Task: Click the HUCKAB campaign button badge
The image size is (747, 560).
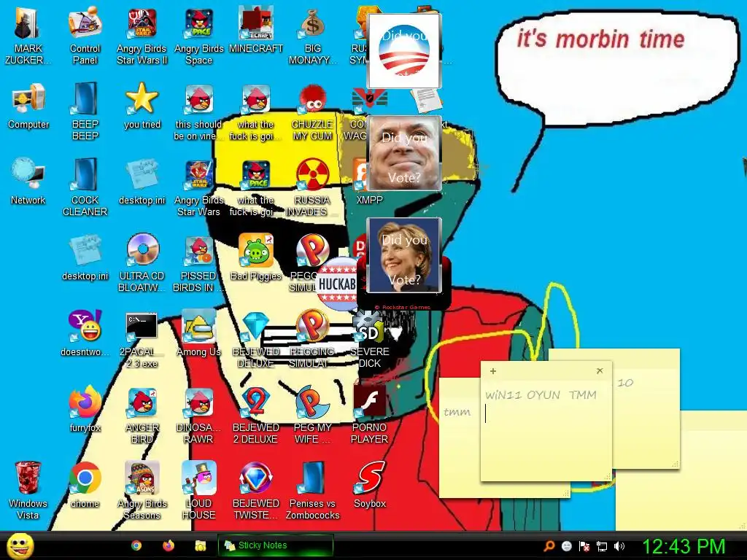Action: click(337, 284)
